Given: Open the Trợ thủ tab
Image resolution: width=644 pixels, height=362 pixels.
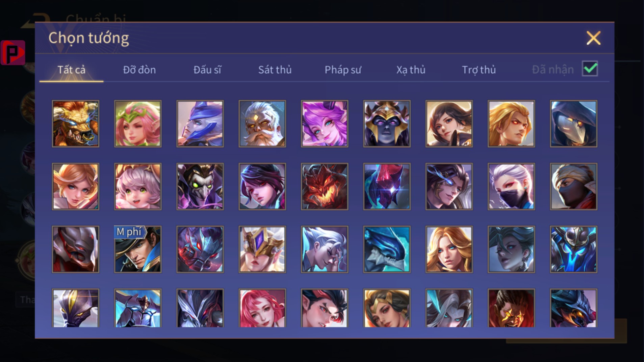Looking at the screenshot, I should pos(479,70).
